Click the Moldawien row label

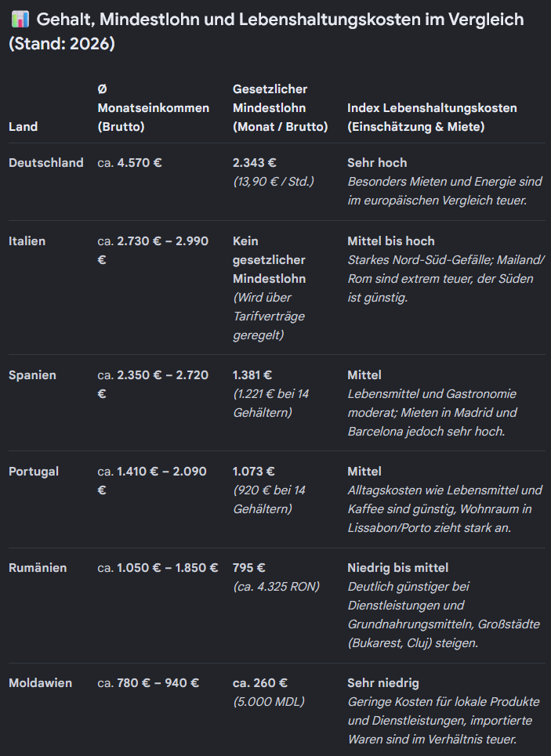[x=41, y=682]
